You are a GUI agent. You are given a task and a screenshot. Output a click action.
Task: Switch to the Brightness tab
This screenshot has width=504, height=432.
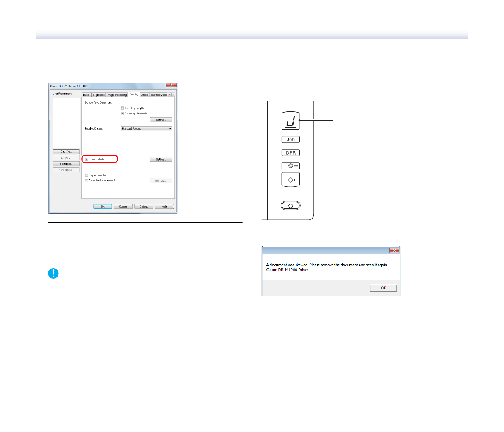click(99, 95)
